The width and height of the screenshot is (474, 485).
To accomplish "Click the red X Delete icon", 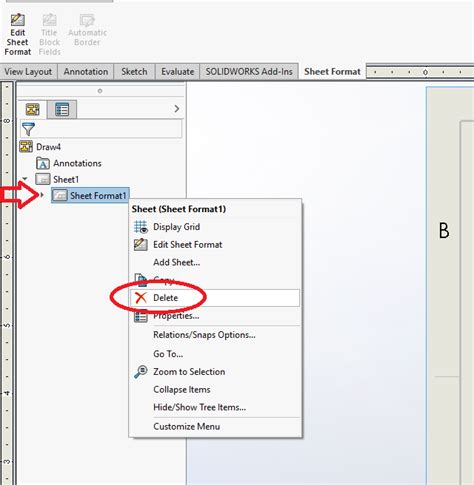I will coord(141,298).
